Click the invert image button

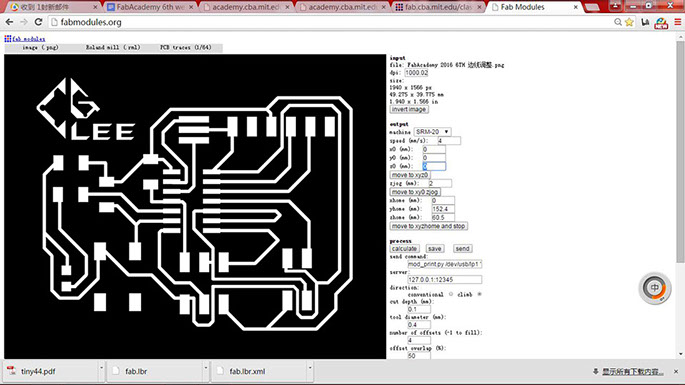pos(408,109)
